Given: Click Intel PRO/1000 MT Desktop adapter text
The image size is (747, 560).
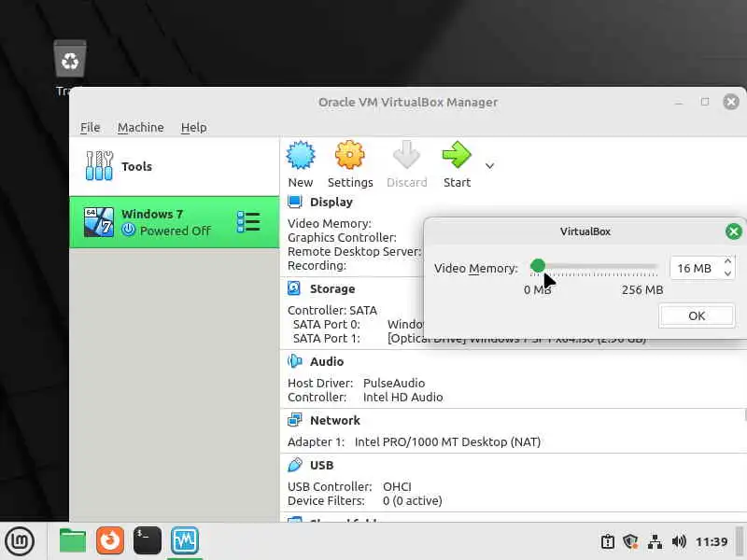Looking at the screenshot, I should tap(448, 441).
